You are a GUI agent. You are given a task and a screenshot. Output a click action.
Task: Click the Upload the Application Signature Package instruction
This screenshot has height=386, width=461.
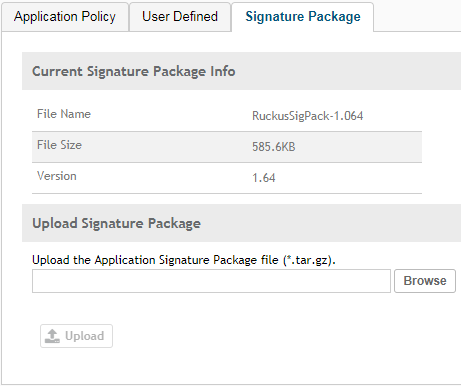(x=184, y=260)
